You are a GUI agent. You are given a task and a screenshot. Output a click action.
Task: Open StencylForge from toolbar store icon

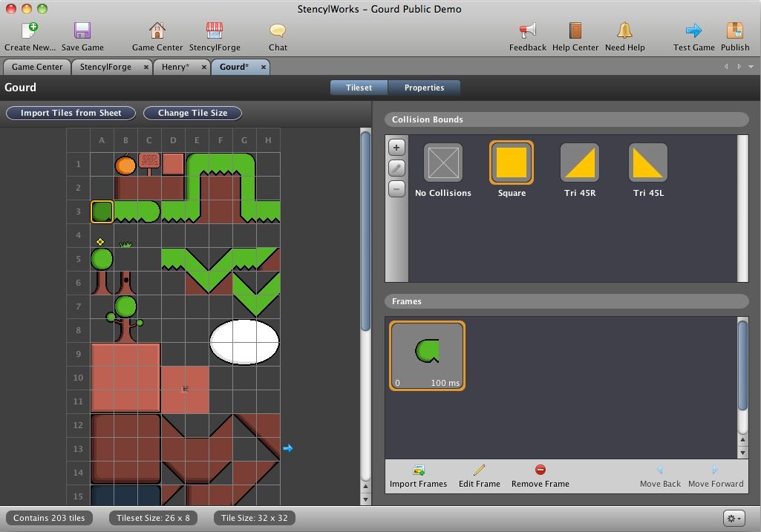point(214,30)
